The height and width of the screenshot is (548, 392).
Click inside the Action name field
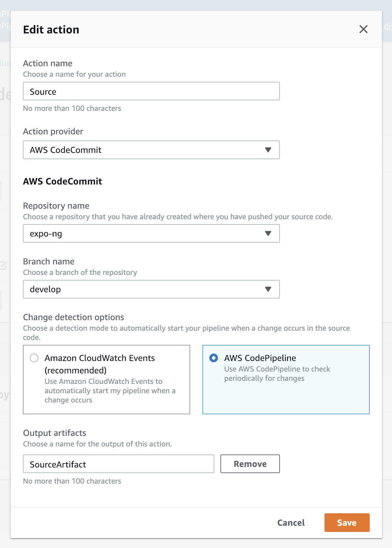[151, 91]
